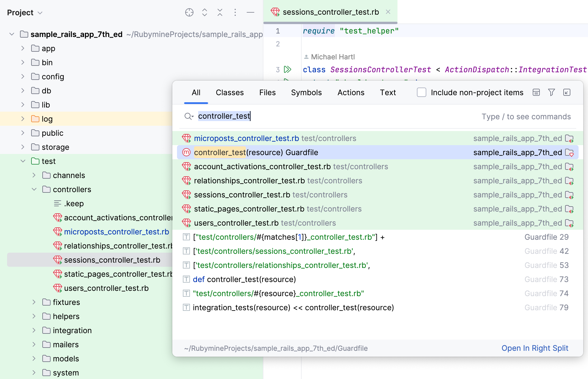The height and width of the screenshot is (379, 588).
Task: Click the Project panel dropdown arrow
Action: pyautogui.click(x=40, y=12)
